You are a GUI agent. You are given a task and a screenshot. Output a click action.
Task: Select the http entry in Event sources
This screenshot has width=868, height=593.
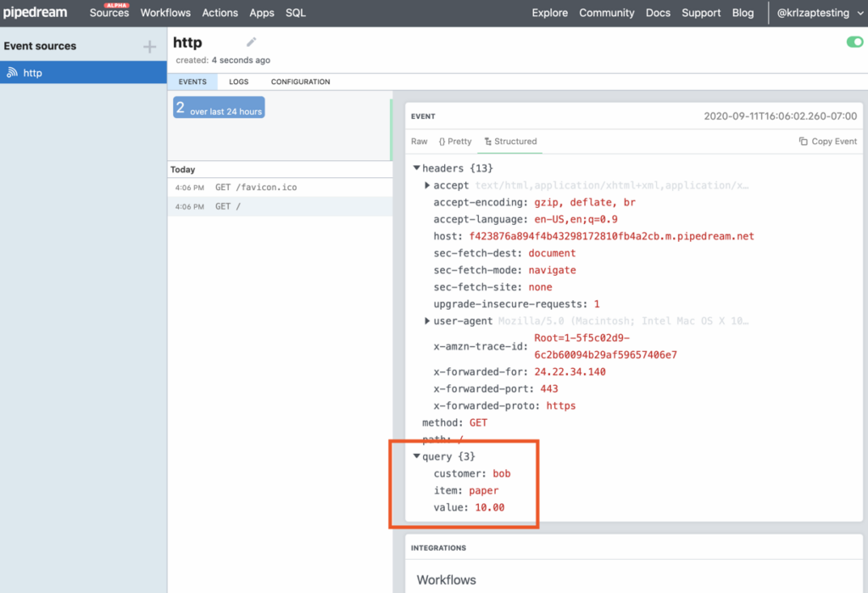click(x=83, y=73)
